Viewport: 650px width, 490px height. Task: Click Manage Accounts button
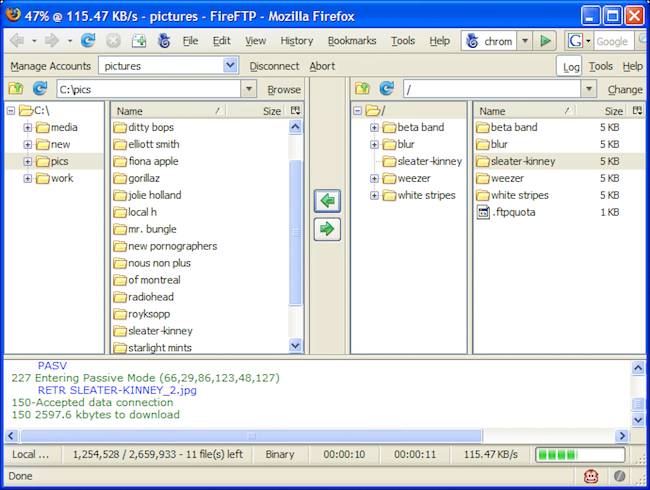click(51, 66)
